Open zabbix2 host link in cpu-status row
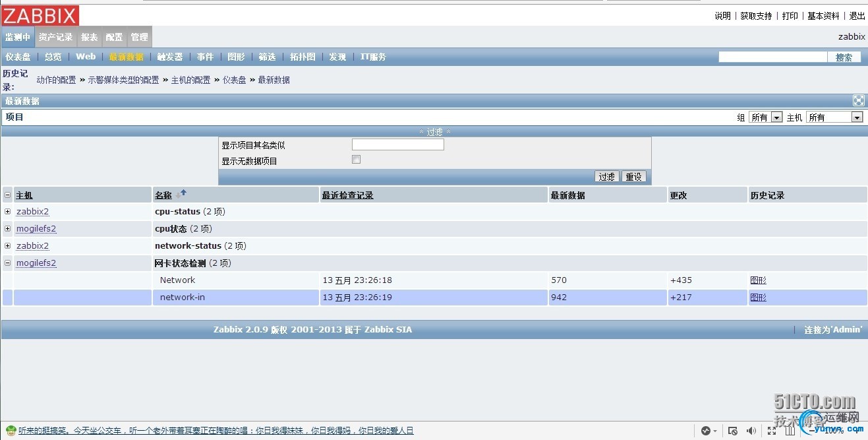Viewport: 868px width, 440px height. (x=32, y=212)
